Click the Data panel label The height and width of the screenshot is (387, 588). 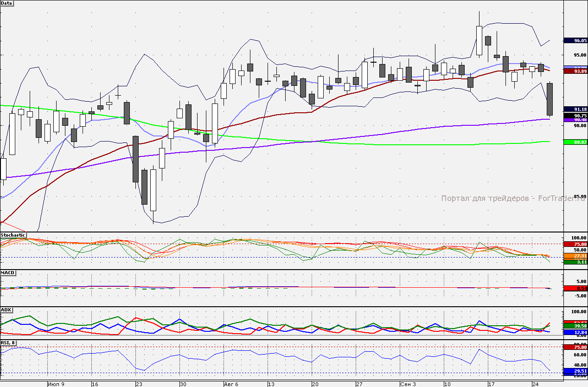click(x=7, y=3)
